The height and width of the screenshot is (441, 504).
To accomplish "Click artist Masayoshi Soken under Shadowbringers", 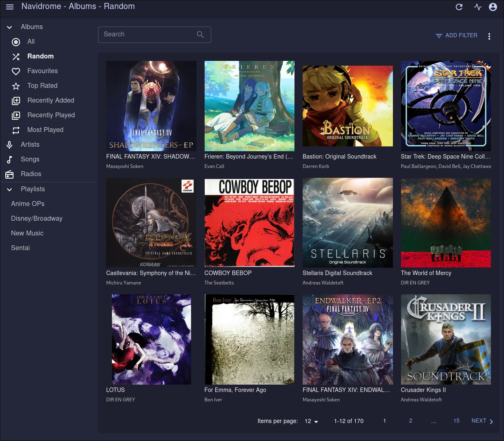I will (x=125, y=166).
